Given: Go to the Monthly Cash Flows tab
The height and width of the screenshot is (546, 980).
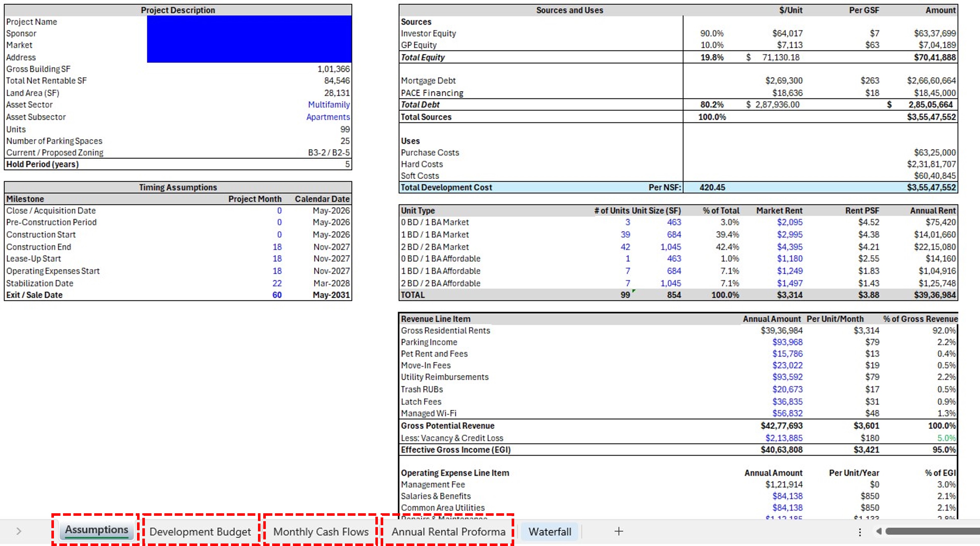Looking at the screenshot, I should [321, 532].
